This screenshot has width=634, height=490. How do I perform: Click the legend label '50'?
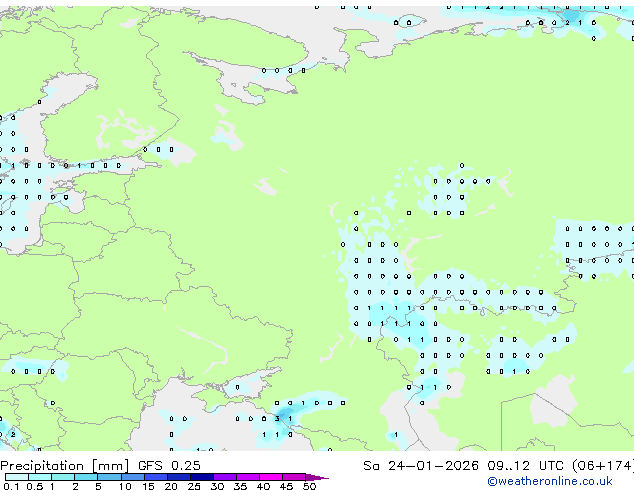(309, 486)
